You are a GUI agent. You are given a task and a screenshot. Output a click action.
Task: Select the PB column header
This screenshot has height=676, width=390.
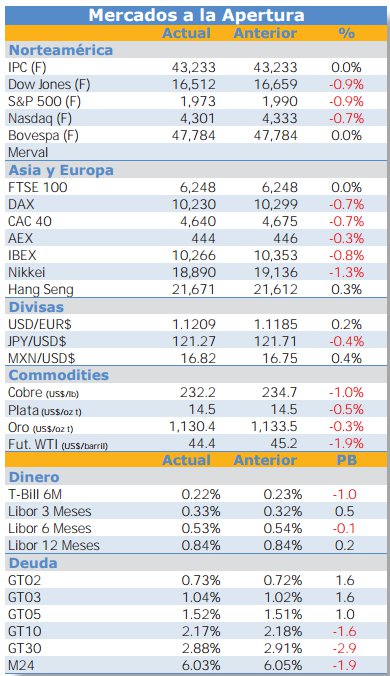347,460
